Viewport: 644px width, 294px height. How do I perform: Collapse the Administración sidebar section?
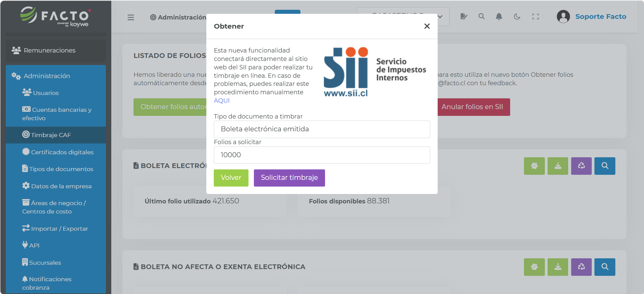click(56, 76)
